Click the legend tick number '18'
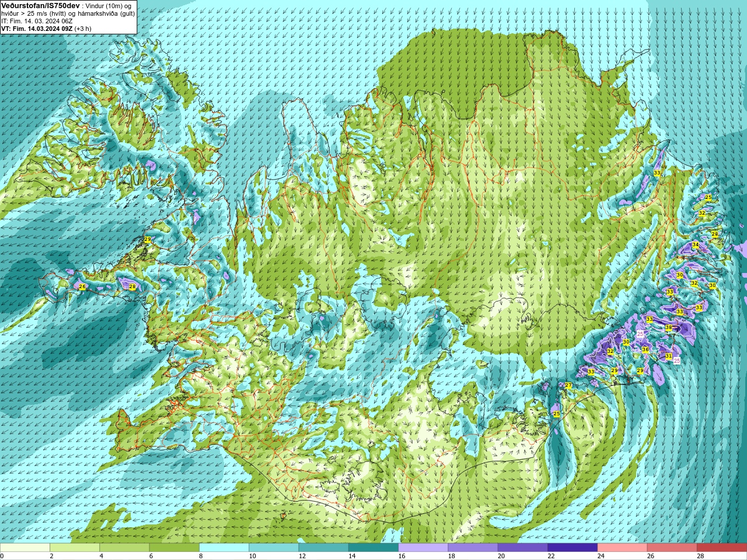Image resolution: width=747 pixels, height=560 pixels. [x=452, y=556]
